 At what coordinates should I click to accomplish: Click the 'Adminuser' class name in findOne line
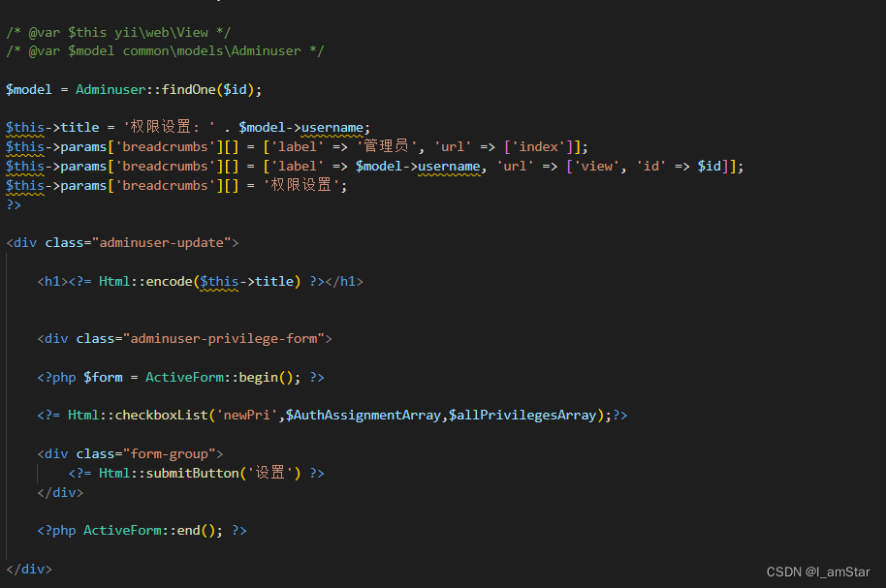[111, 90]
